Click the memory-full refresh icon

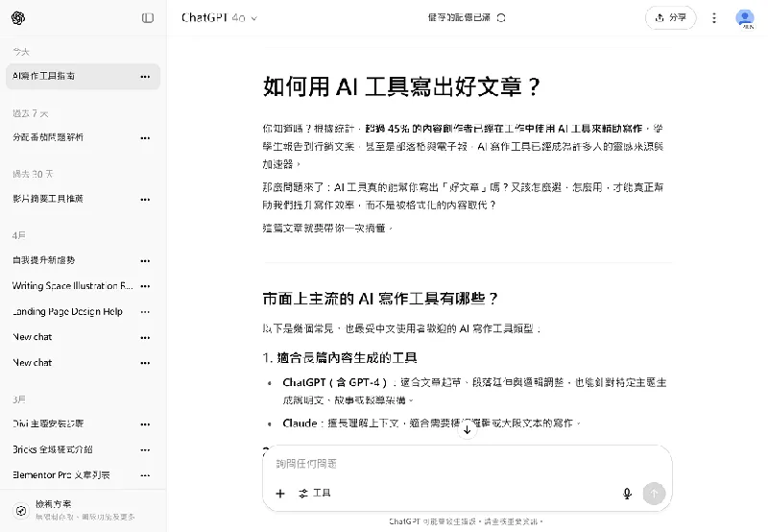pos(501,18)
